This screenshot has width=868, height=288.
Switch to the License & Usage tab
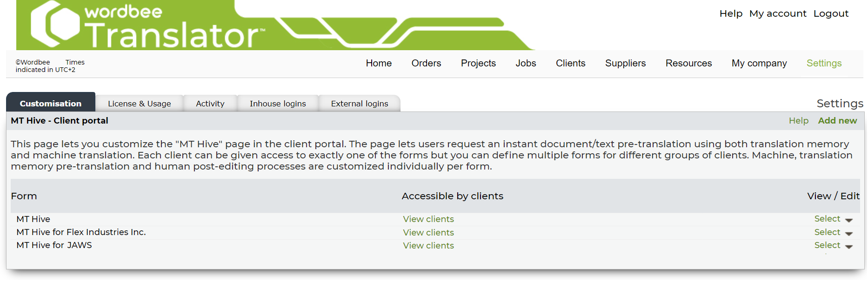coord(139,104)
